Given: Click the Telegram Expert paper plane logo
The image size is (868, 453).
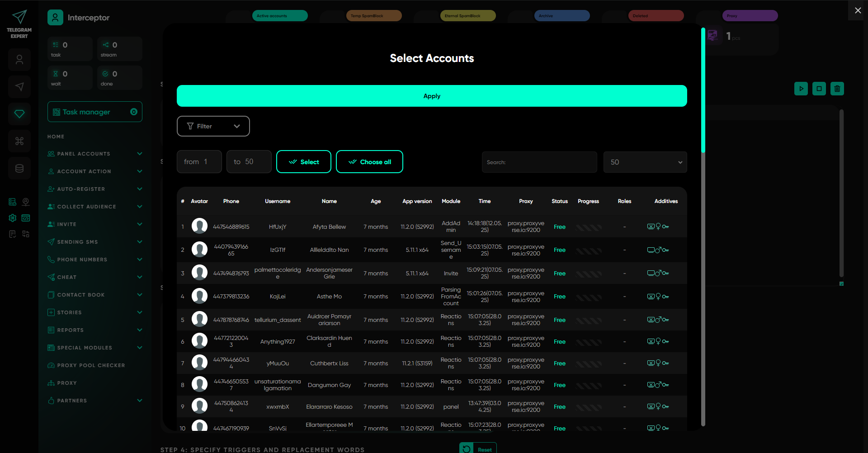Looking at the screenshot, I should (19, 17).
